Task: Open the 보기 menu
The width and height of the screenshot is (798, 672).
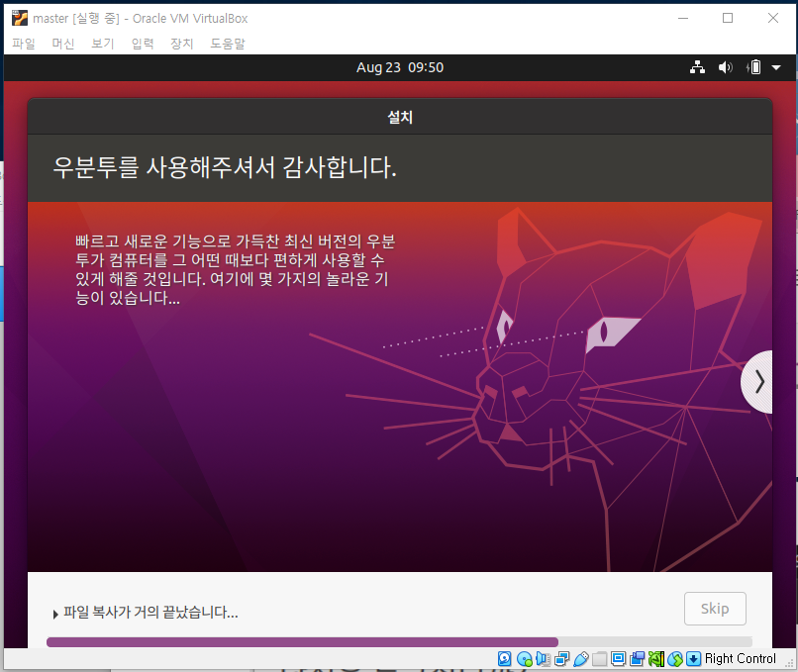Action: (103, 44)
